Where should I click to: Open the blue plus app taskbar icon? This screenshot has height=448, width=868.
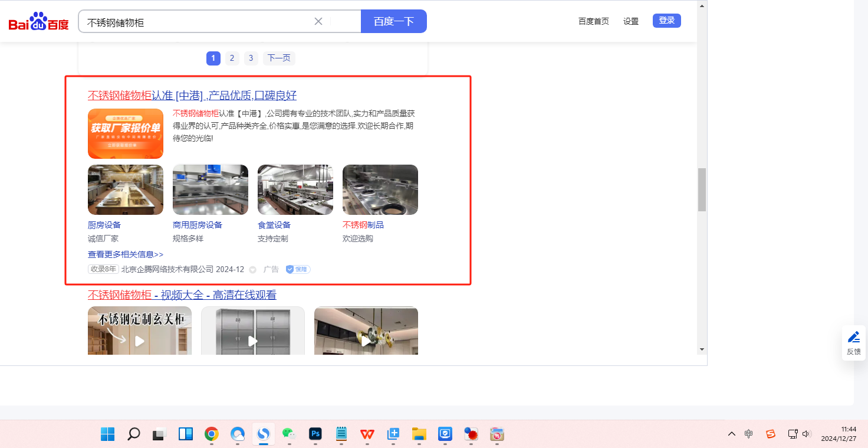[393, 434]
